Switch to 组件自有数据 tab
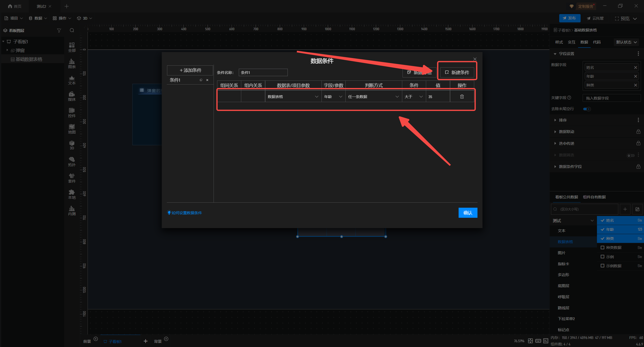The width and height of the screenshot is (644, 347). click(x=594, y=197)
